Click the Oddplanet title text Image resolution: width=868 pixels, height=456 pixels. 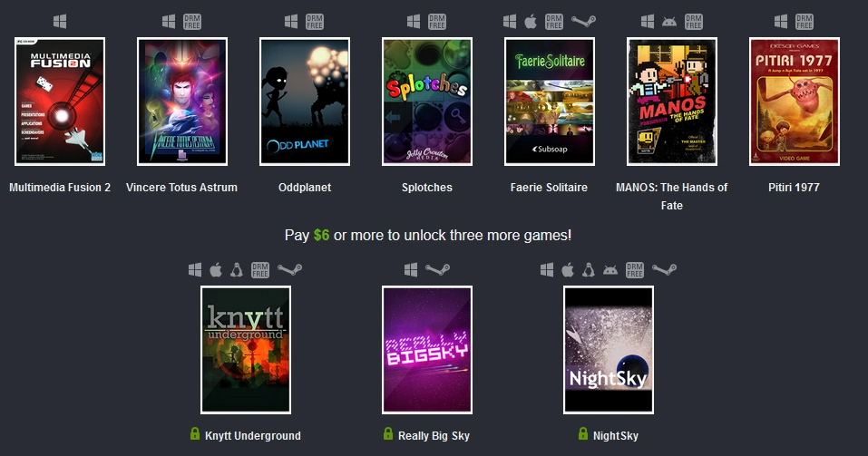pyautogui.click(x=305, y=188)
